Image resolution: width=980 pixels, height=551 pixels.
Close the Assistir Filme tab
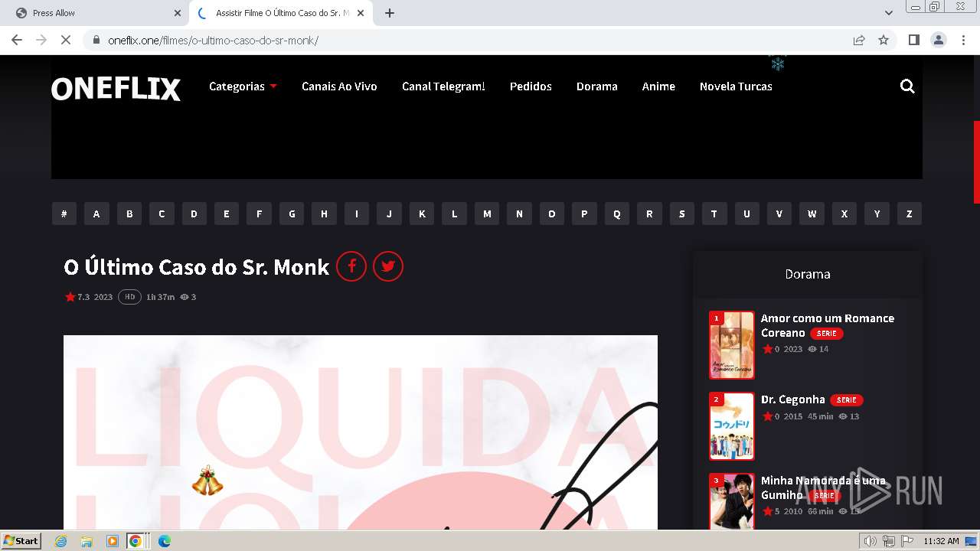click(x=362, y=13)
